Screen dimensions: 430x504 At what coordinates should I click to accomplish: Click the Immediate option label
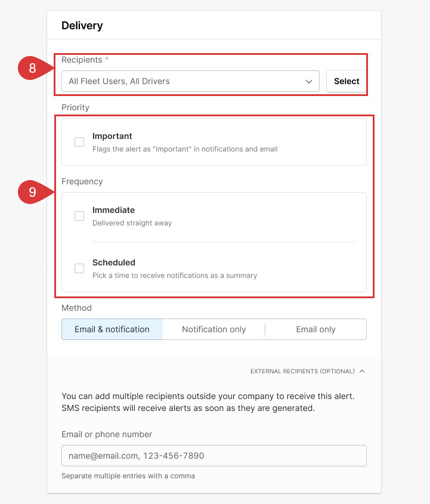tap(113, 210)
